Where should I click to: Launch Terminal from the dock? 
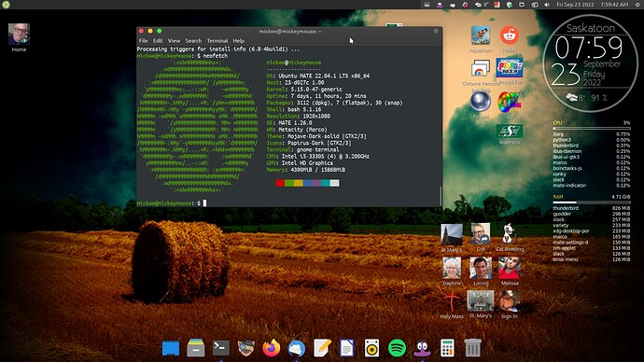click(x=221, y=348)
